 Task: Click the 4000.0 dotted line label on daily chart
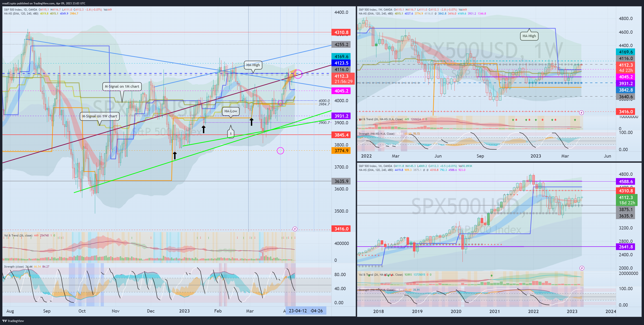[x=324, y=101]
